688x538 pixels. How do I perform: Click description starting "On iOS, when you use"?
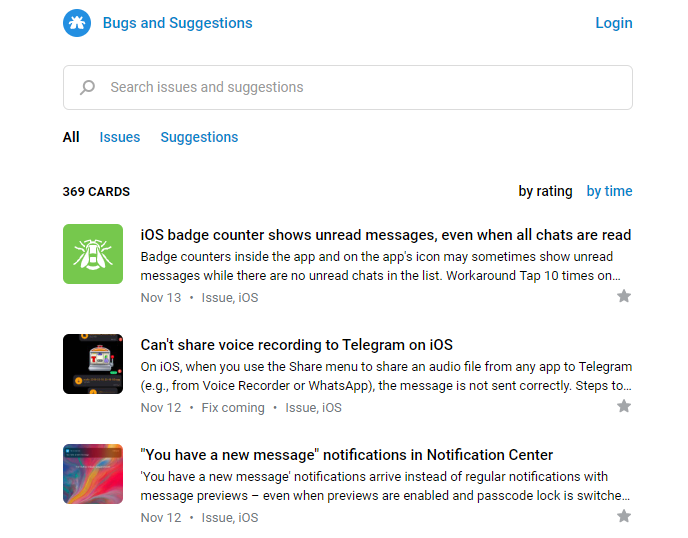click(386, 376)
